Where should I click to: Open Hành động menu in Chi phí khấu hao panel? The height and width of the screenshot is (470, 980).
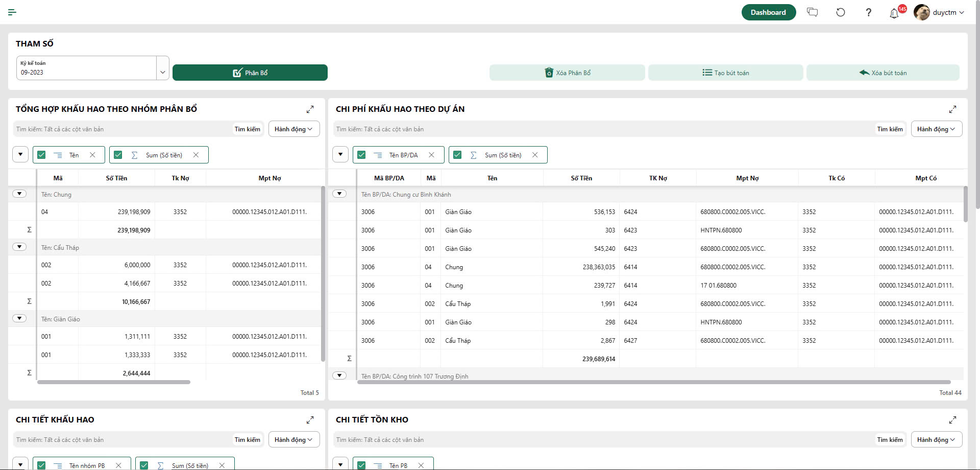pyautogui.click(x=937, y=129)
